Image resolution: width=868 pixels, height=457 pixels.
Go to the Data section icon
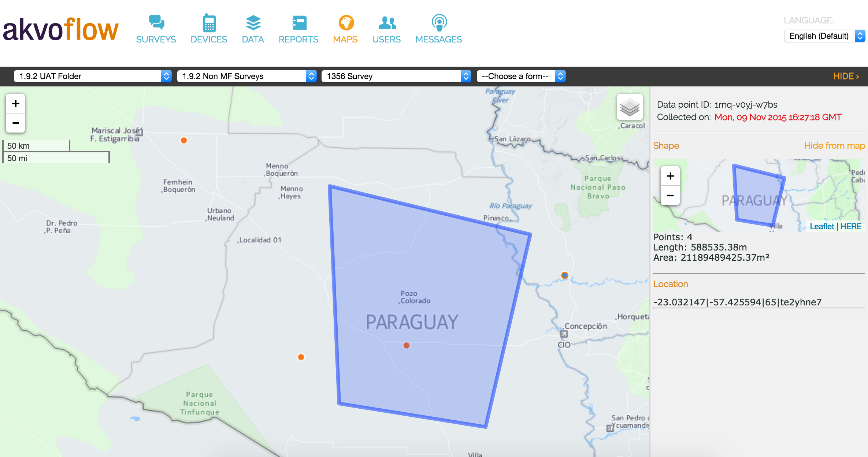(x=253, y=23)
